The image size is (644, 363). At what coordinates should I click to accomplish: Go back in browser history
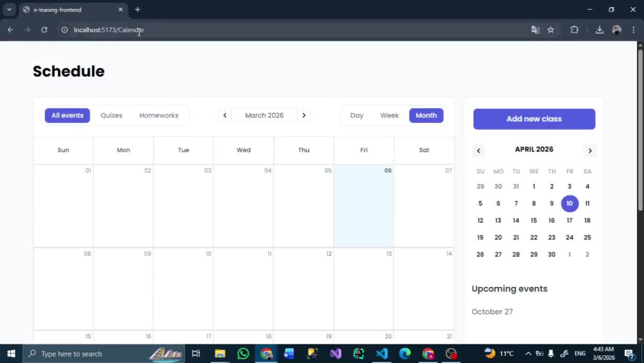point(10,30)
